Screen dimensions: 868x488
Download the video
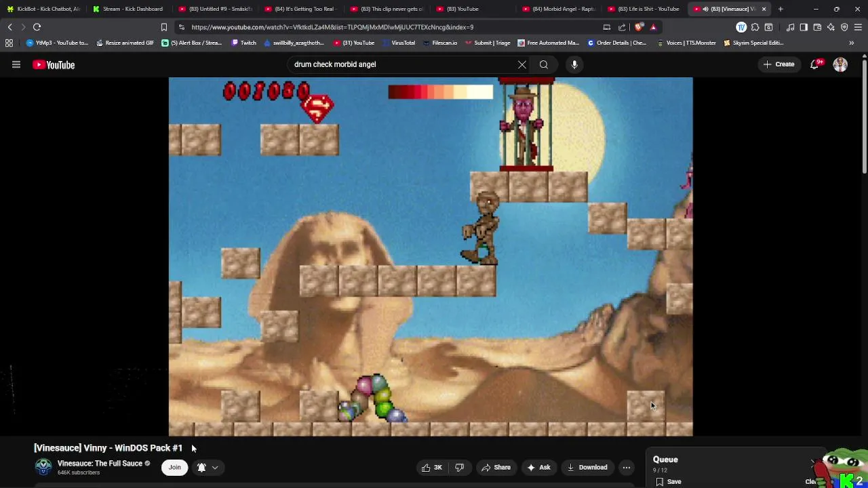pos(587,468)
